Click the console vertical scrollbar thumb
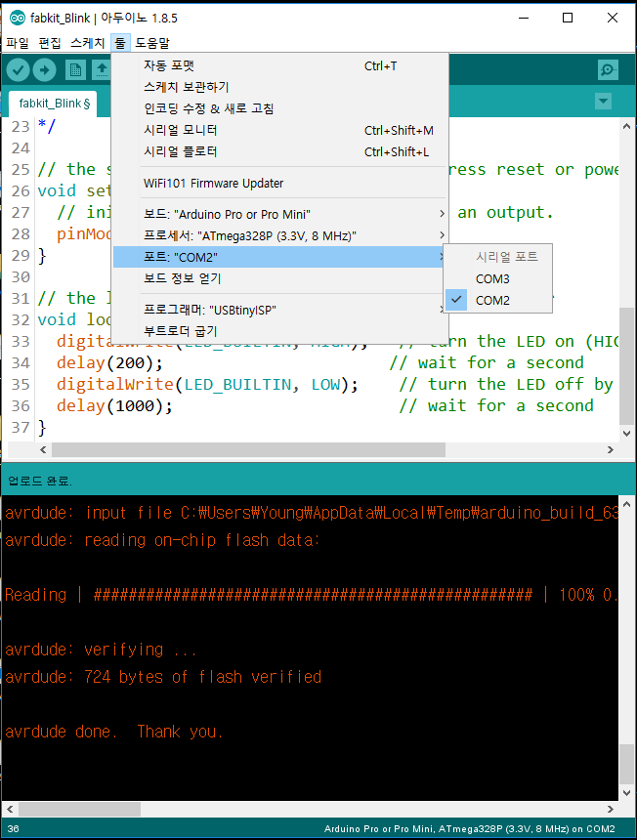The image size is (637, 840). pos(627,764)
